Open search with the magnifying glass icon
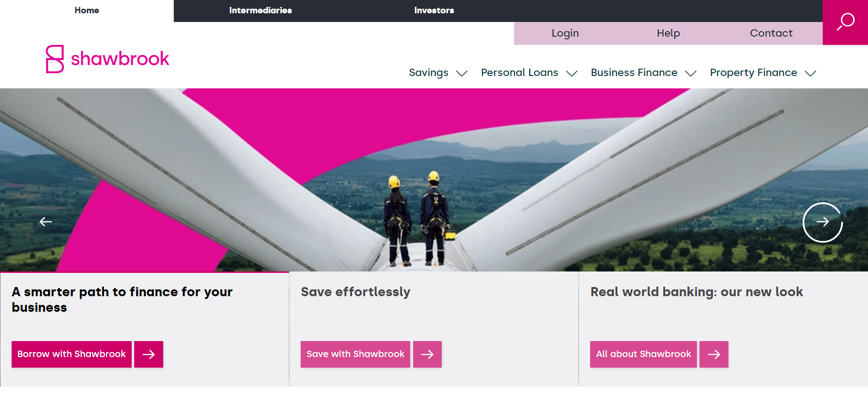This screenshot has height=407, width=868. [845, 22]
